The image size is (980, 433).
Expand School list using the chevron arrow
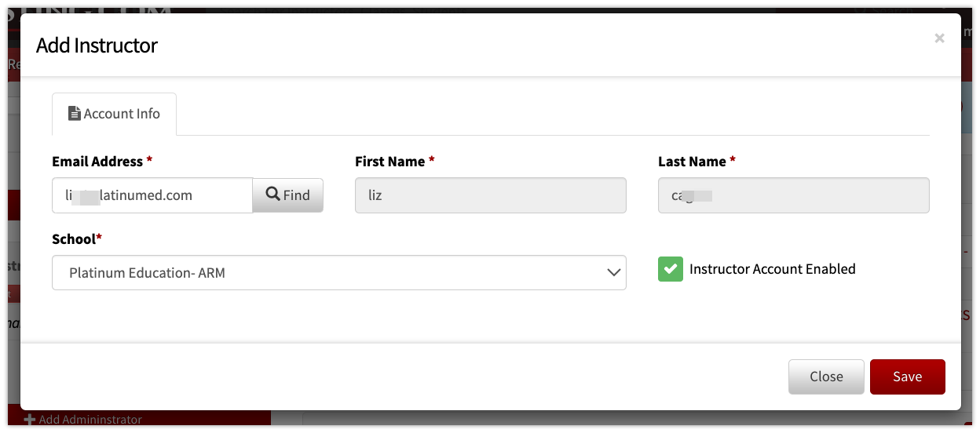pyautogui.click(x=614, y=273)
